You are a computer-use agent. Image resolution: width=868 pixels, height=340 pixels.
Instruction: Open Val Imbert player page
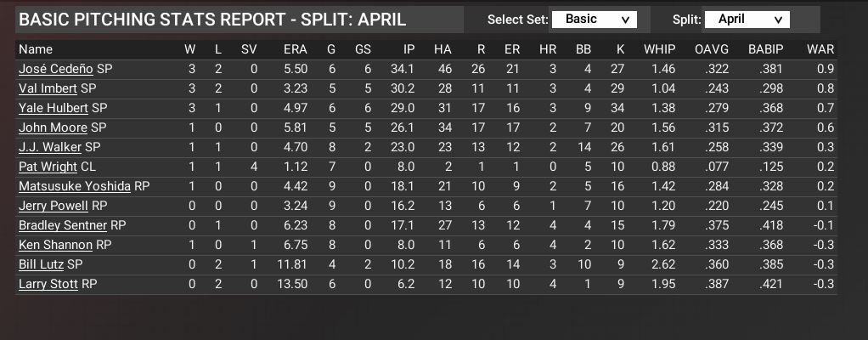48,88
